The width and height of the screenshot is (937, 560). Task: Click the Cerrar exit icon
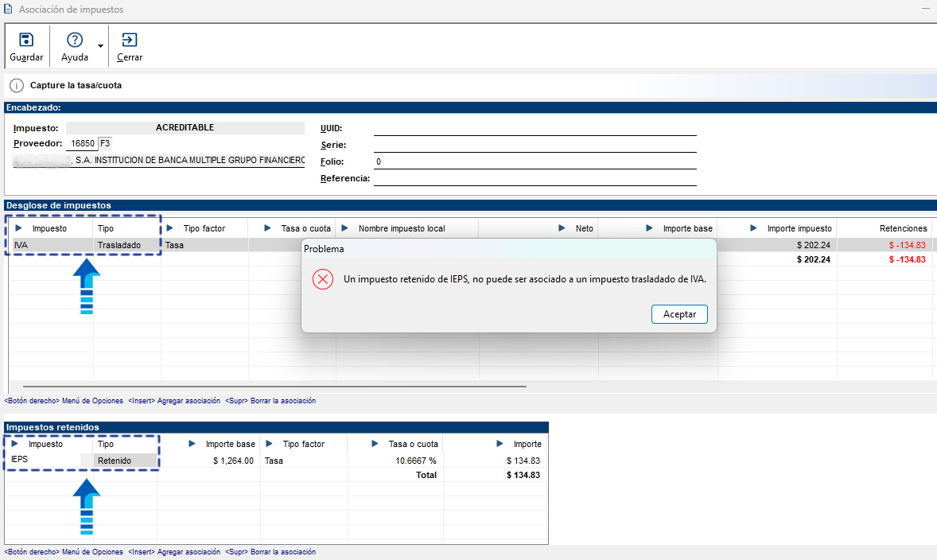pos(129,40)
